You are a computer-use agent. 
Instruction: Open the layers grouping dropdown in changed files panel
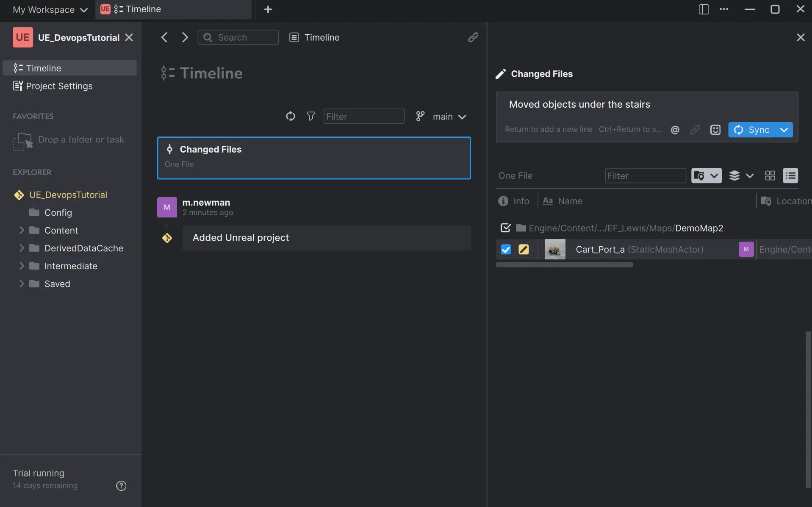point(741,175)
